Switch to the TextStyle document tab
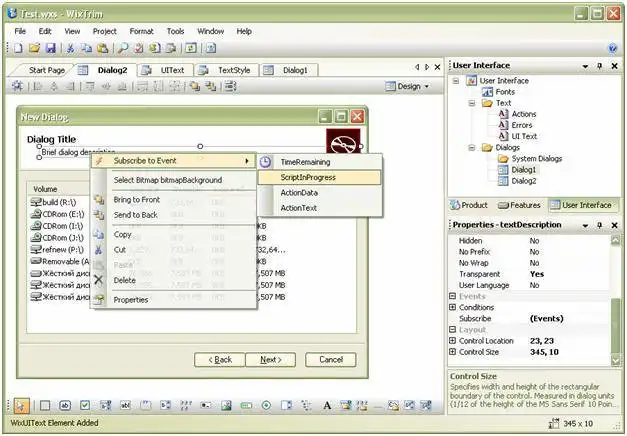 [227, 70]
